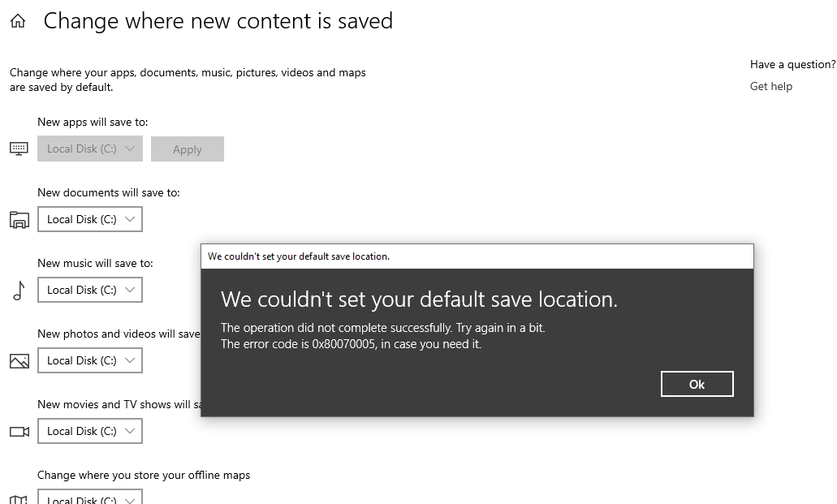
Task: Open the New documents save location dropdown
Action: pos(89,219)
